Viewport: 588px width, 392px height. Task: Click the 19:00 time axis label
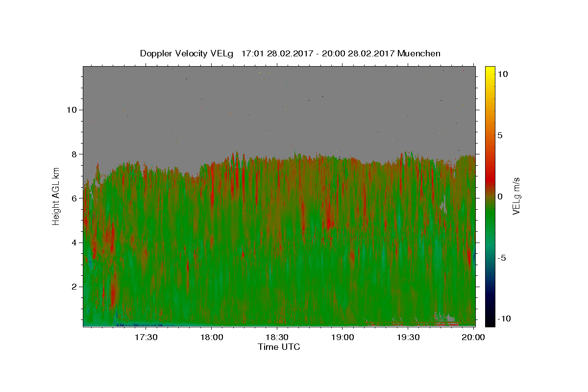(x=343, y=337)
